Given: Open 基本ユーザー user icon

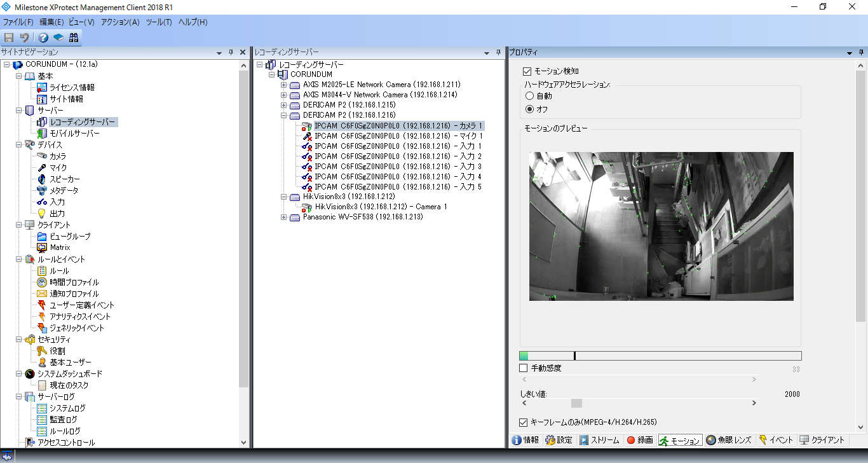Looking at the screenshot, I should (42, 363).
